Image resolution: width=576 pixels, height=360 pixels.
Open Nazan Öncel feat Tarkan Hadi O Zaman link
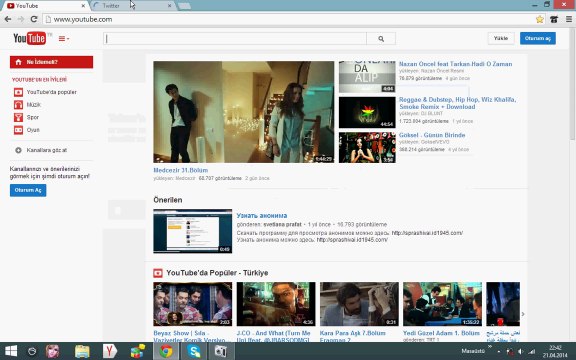[x=456, y=64]
